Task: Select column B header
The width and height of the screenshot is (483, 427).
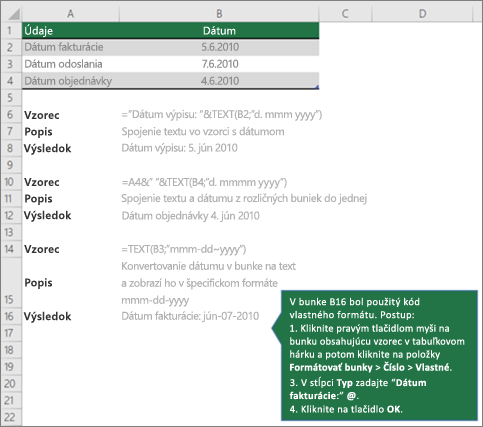Action: [219, 14]
